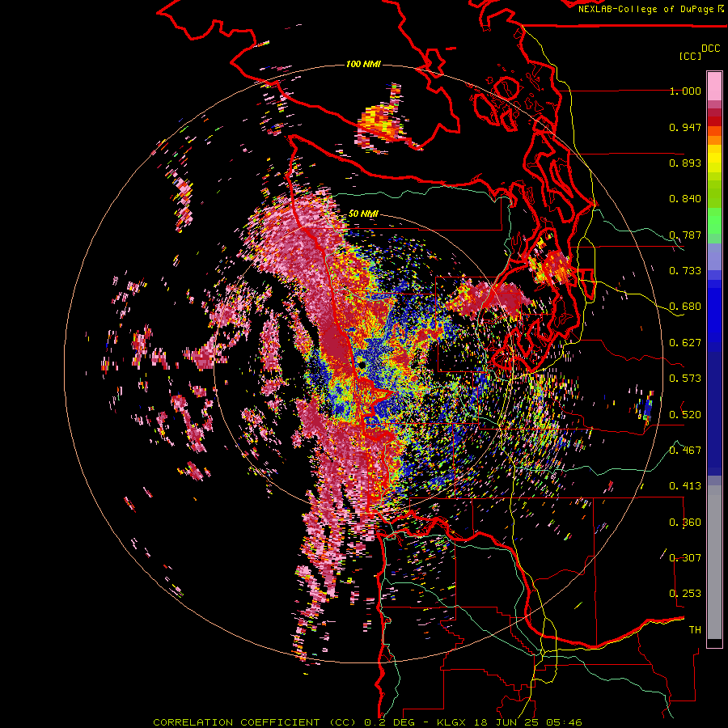Click the 0.680 color scale value

coord(685,307)
